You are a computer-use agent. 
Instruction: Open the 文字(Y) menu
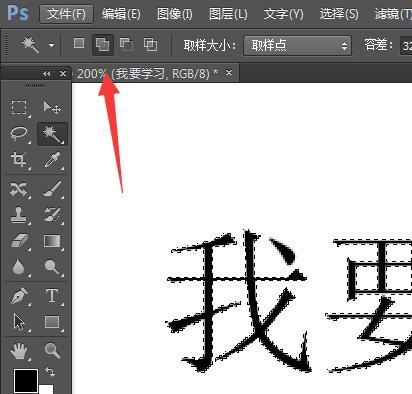pos(284,14)
